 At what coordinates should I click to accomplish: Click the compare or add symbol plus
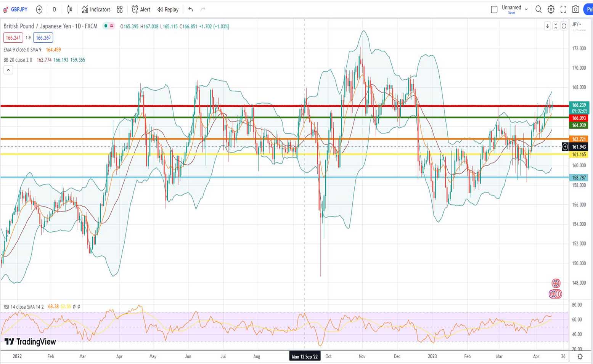[39, 10]
